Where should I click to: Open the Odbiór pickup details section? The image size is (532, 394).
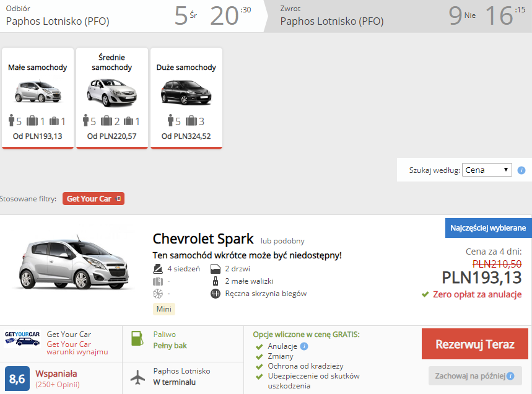132,16
